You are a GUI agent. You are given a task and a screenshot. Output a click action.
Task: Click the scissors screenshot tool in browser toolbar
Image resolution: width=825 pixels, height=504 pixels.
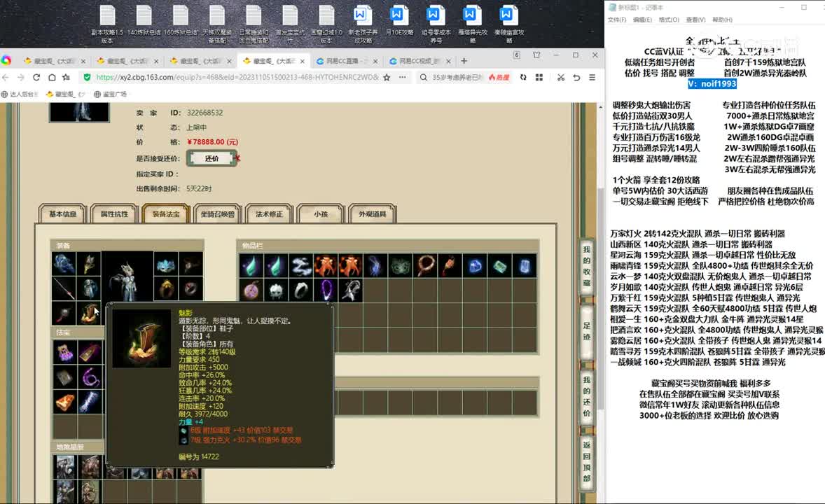561,77
